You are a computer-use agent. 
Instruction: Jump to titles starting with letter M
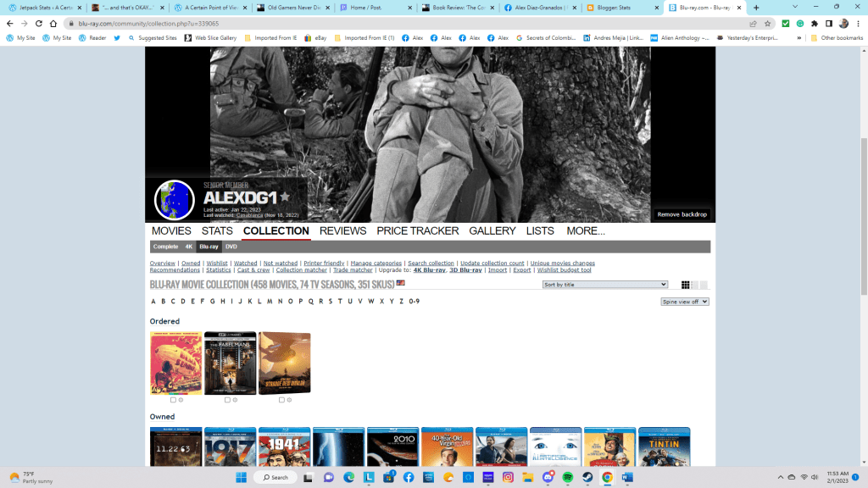coord(270,302)
